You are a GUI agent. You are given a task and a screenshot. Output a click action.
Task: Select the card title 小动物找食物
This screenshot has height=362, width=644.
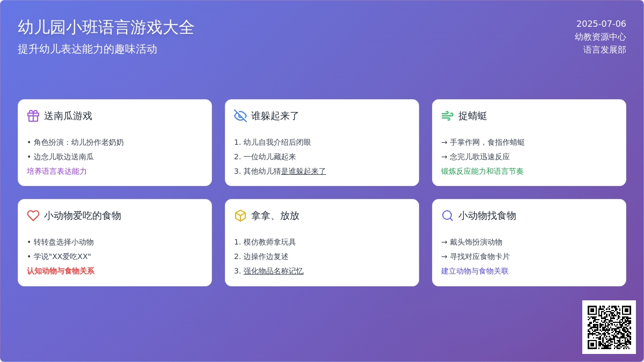coord(487,216)
